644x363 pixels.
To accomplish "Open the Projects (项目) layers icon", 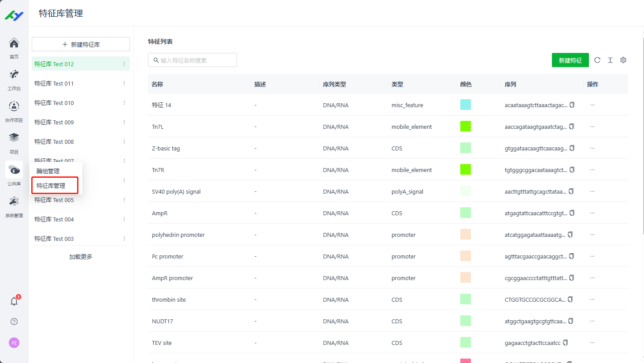I will 14,138.
